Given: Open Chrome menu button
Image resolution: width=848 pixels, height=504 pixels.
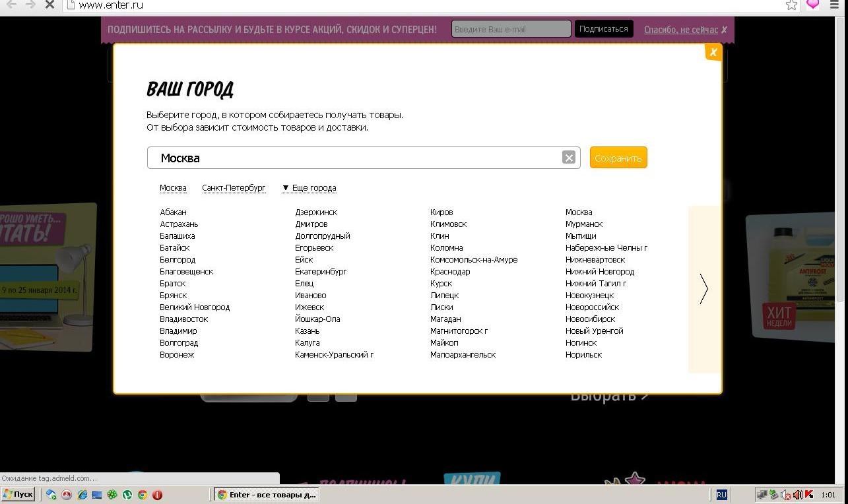Looking at the screenshot, I should point(835,5).
